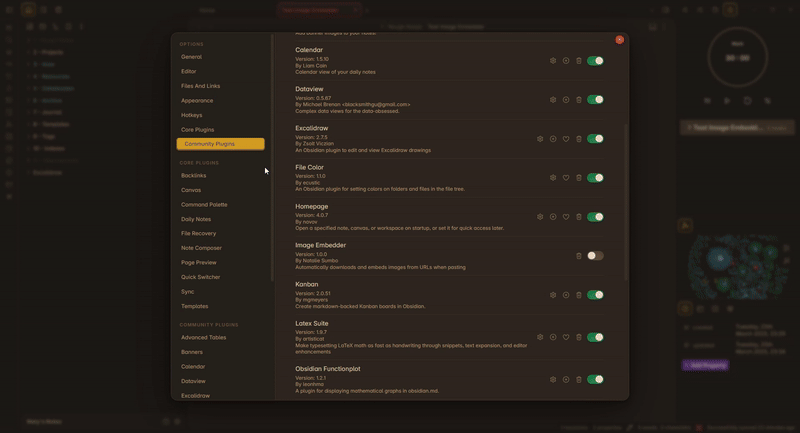Click the Homepage donate heart icon

tap(566, 217)
